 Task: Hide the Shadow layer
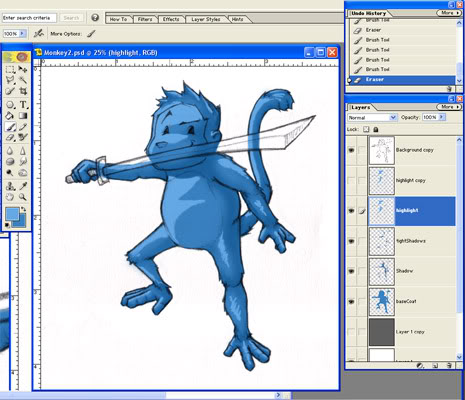[351, 271]
